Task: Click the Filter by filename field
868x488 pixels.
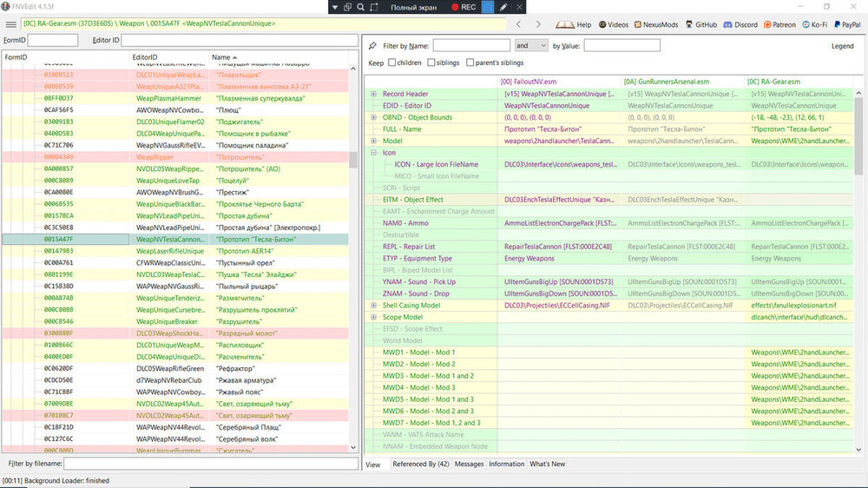Action: [211, 464]
